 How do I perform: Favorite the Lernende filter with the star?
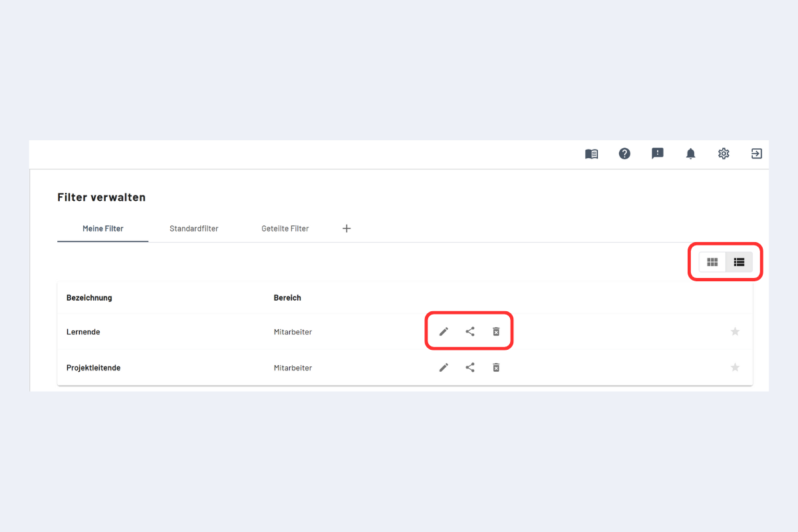click(735, 331)
